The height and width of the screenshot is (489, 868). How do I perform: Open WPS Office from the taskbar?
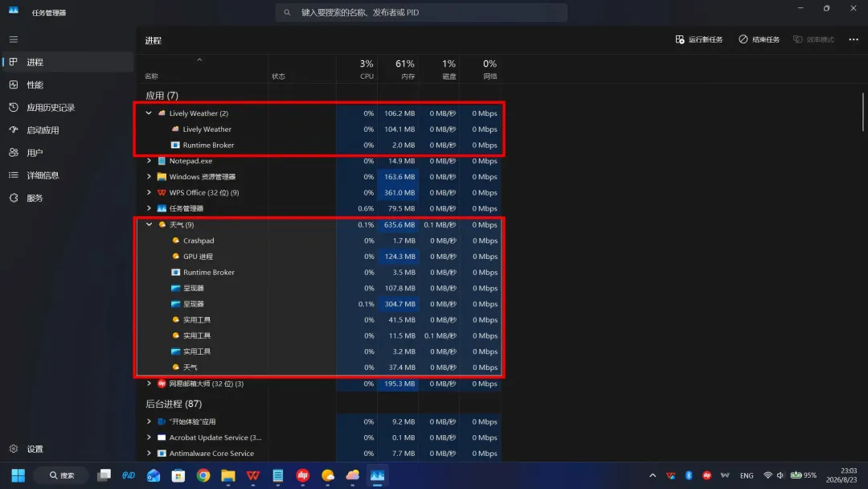pyautogui.click(x=253, y=475)
